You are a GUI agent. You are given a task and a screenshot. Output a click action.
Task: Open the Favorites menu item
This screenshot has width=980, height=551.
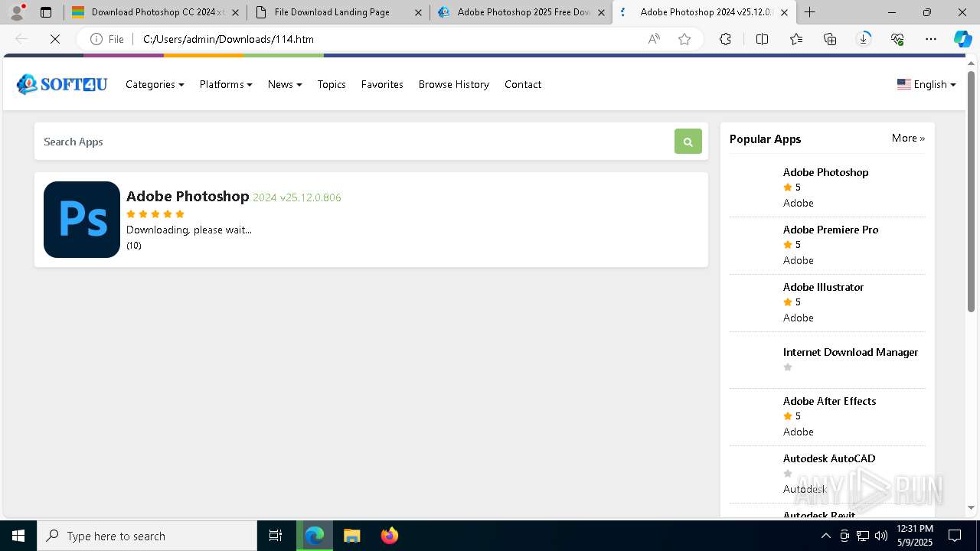382,84
